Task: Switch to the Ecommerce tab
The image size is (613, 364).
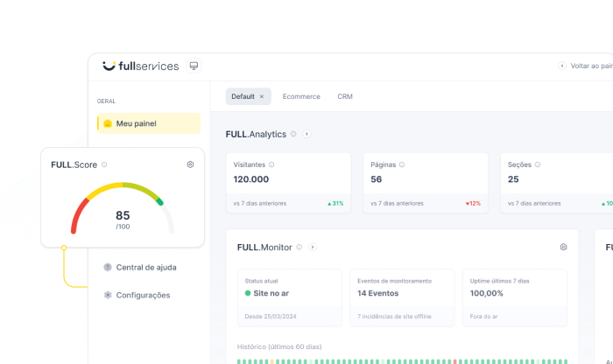Action: (x=301, y=96)
